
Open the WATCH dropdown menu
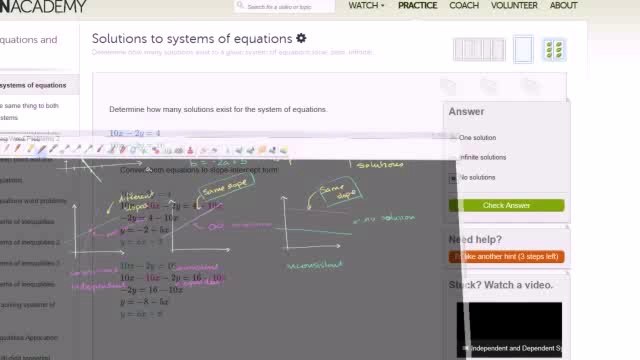[366, 5]
